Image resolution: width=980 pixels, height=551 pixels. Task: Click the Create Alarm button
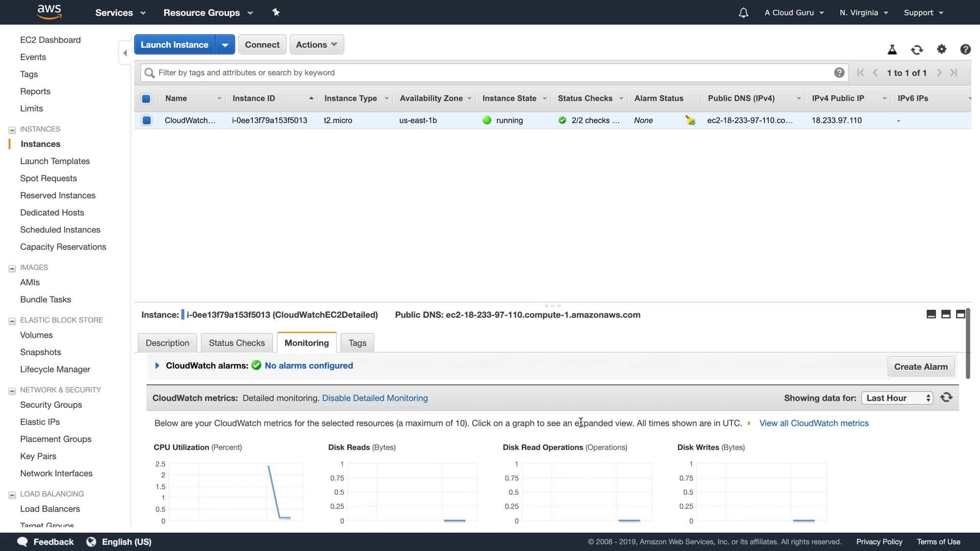point(920,367)
